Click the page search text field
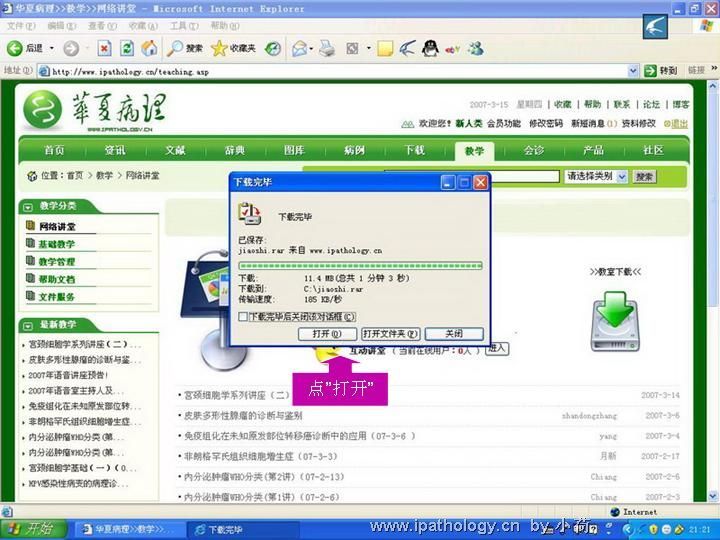 (x=472, y=176)
